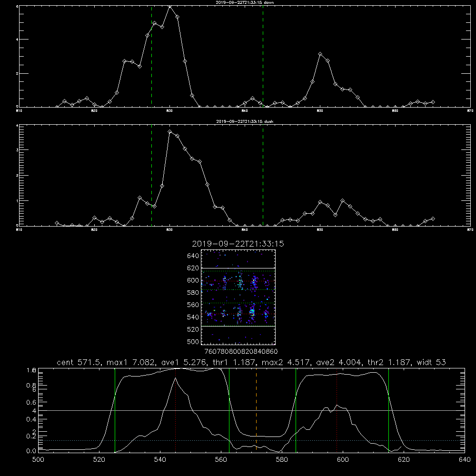
Task: Click the sharp profile peak near 545 in bottom plot
Action: pos(175,378)
